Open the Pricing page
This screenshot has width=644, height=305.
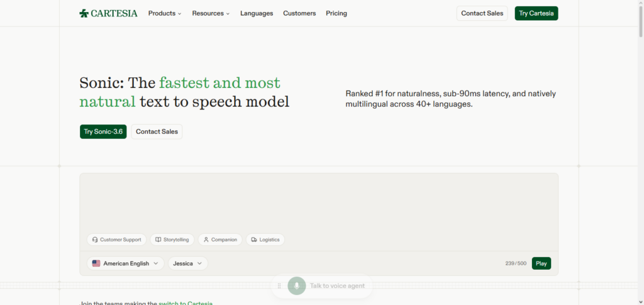pyautogui.click(x=336, y=13)
